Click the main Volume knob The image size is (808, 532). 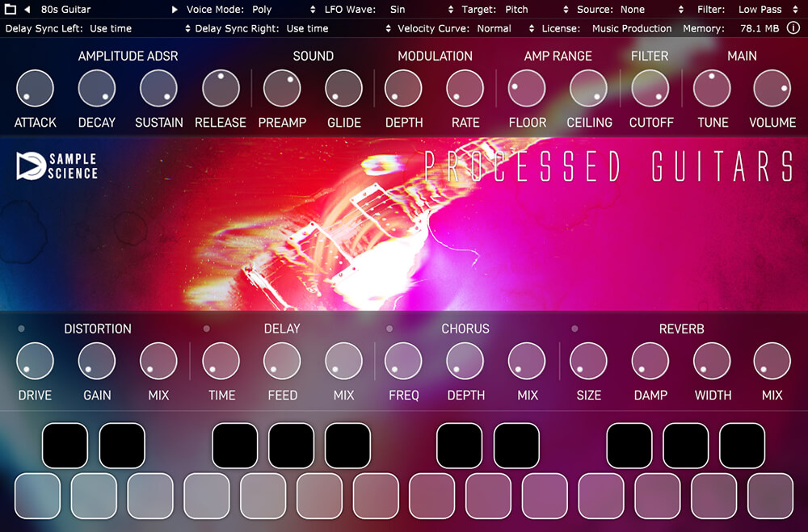[x=772, y=89]
